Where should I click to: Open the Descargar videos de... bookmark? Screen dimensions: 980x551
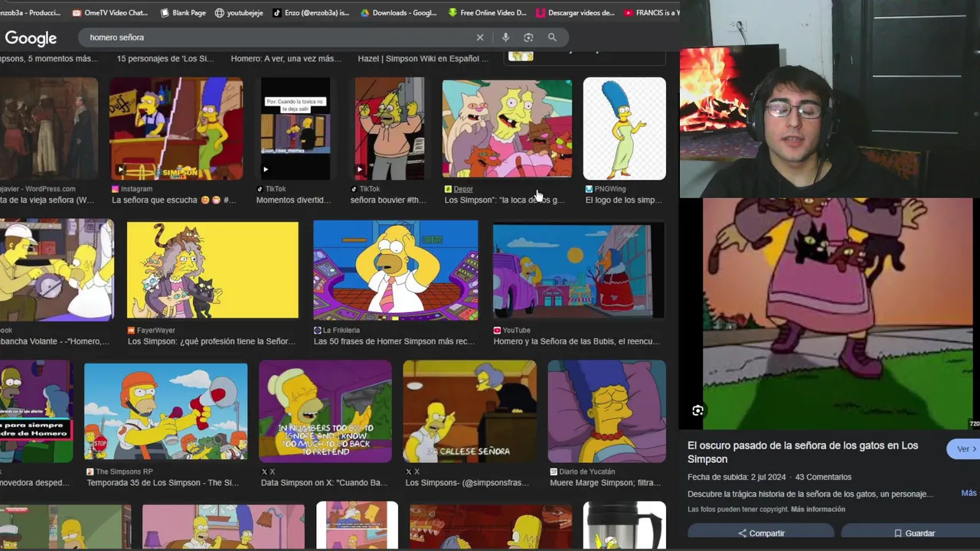tap(575, 13)
